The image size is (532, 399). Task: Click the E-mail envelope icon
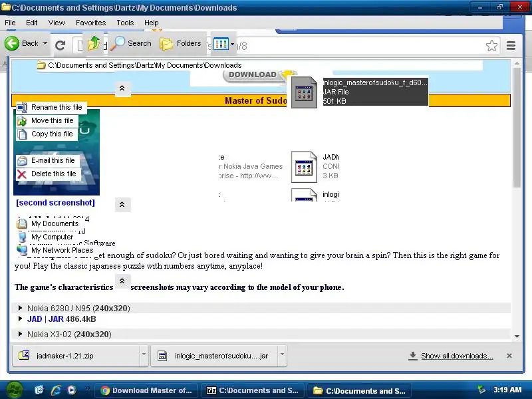(x=22, y=161)
